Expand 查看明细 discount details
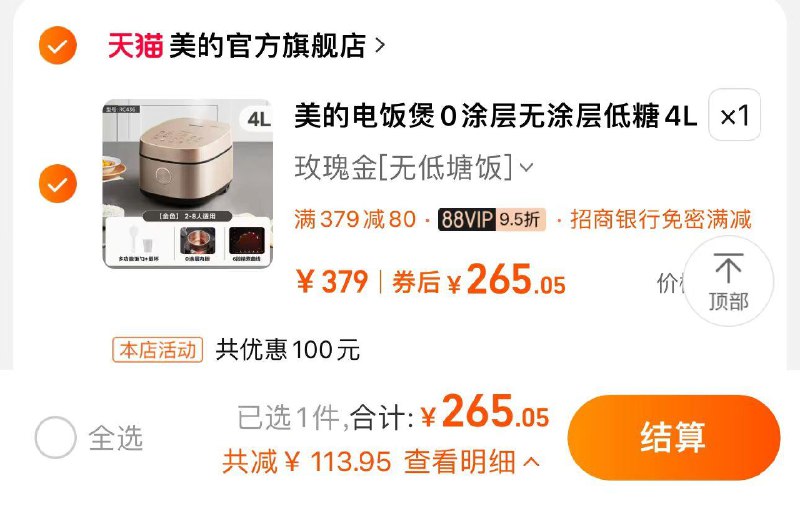The image size is (800, 506). pos(471,462)
